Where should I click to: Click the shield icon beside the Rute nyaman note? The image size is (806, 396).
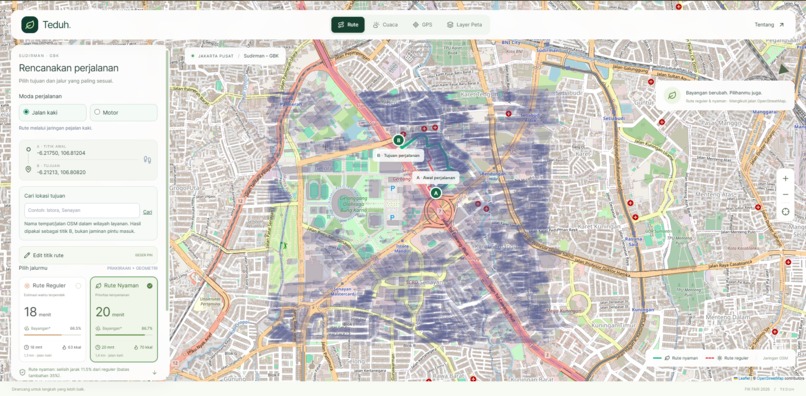(22, 372)
